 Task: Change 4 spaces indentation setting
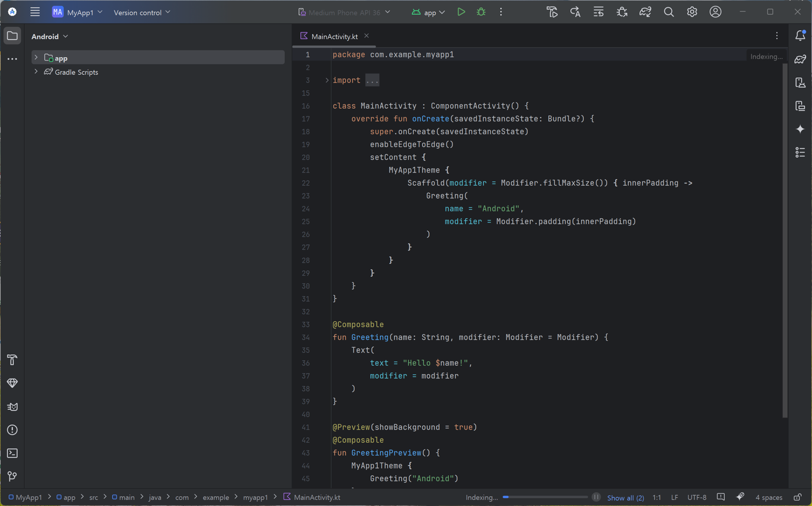pyautogui.click(x=769, y=498)
